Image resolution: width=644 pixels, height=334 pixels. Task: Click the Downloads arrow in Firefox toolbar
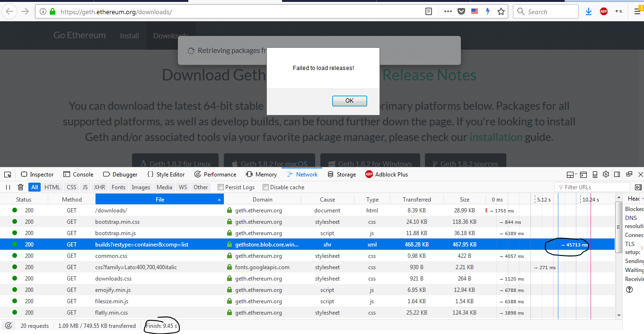coord(588,11)
